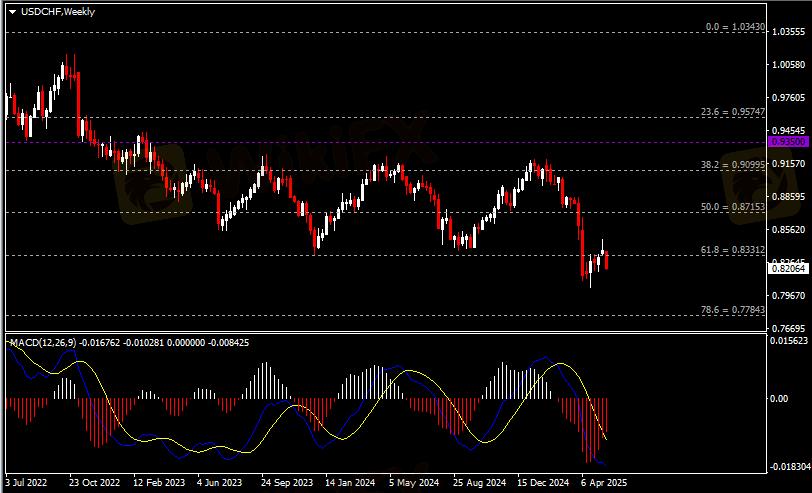Click the 24 Sep 2023 date label
The image size is (812, 493).
[288, 483]
